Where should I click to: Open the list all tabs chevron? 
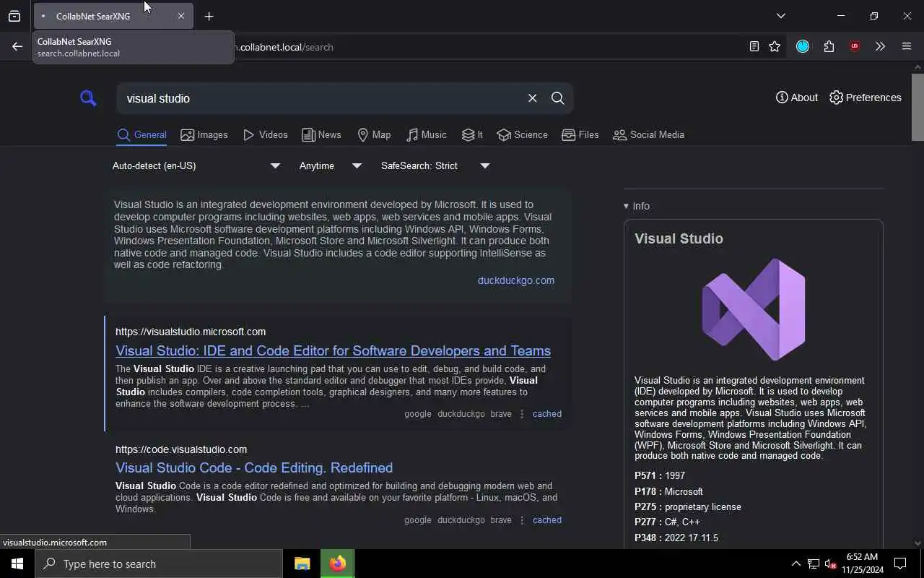(x=781, y=16)
